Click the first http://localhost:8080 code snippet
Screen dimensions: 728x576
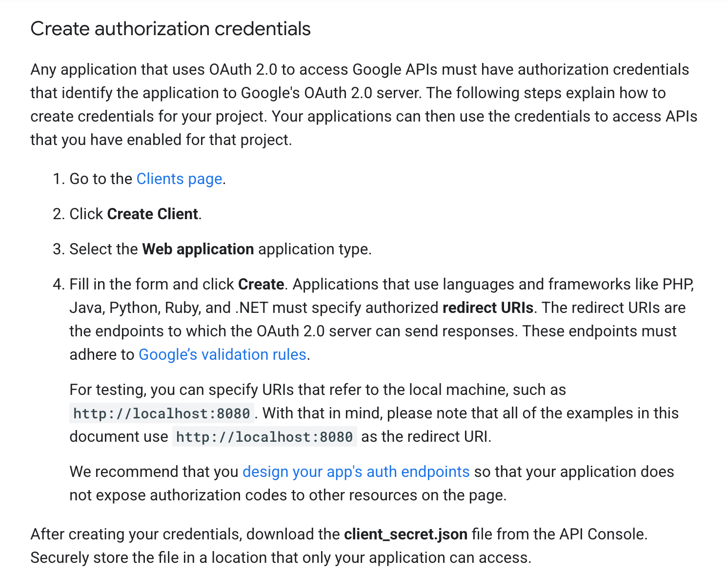pos(162,413)
